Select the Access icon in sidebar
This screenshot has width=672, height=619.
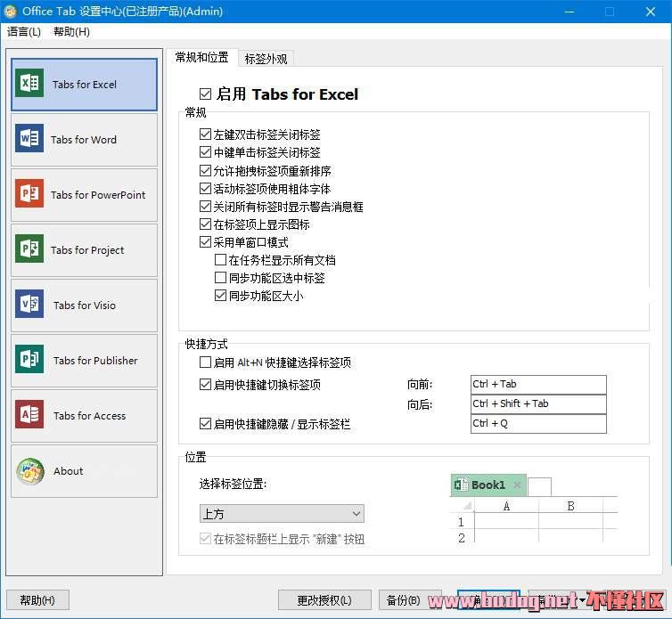point(29,414)
